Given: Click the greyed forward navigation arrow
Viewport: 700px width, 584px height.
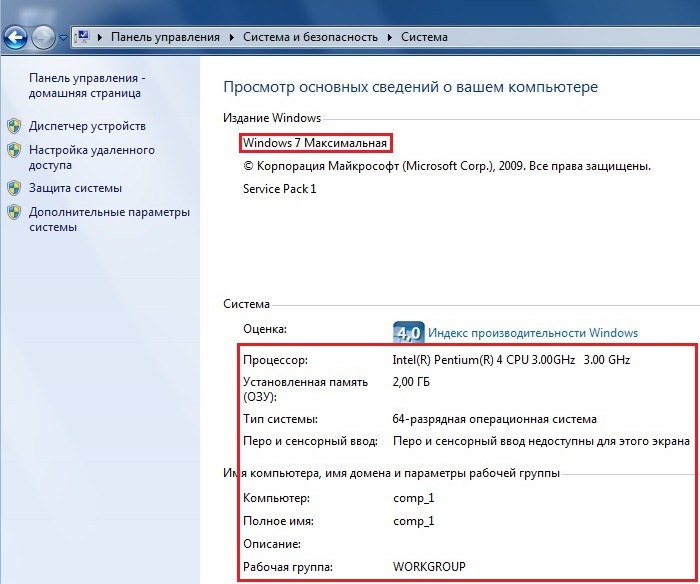Looking at the screenshot, I should click(43, 38).
